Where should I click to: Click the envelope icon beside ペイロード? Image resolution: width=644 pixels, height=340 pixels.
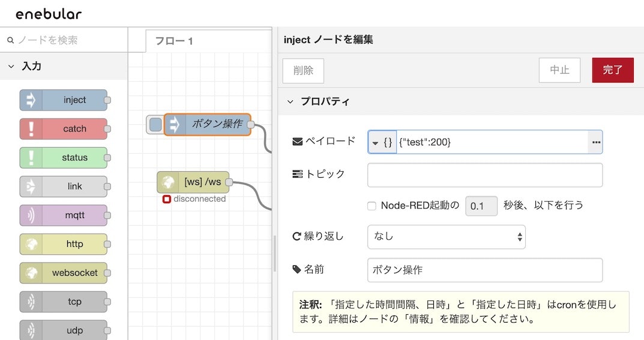pos(297,141)
